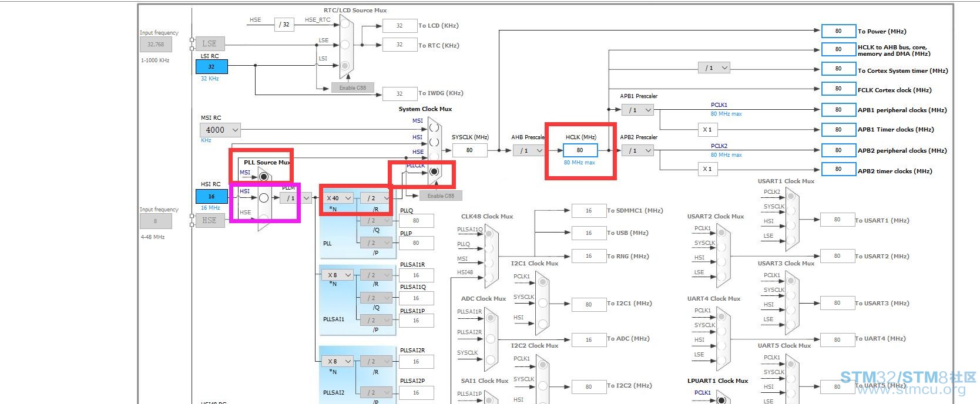Image resolution: width=980 pixels, height=404 pixels.
Task: Click the To USB (MHz) value box
Action: (x=589, y=233)
